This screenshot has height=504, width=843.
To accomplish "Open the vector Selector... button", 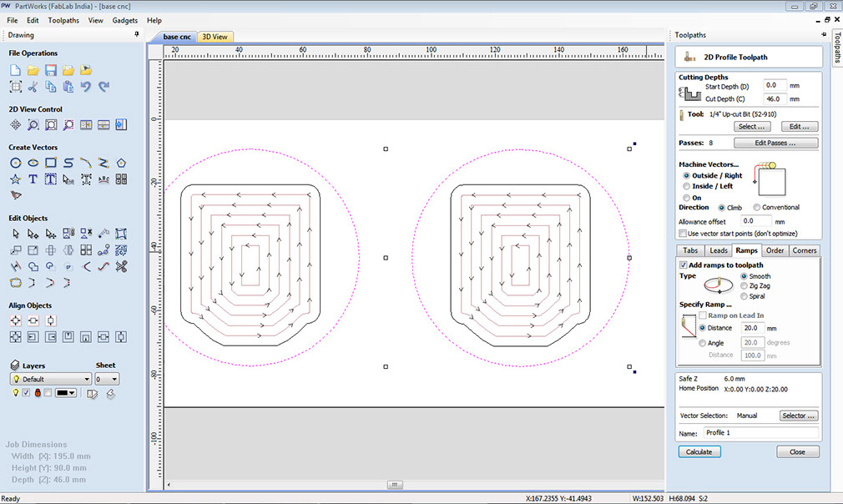I will [x=799, y=416].
